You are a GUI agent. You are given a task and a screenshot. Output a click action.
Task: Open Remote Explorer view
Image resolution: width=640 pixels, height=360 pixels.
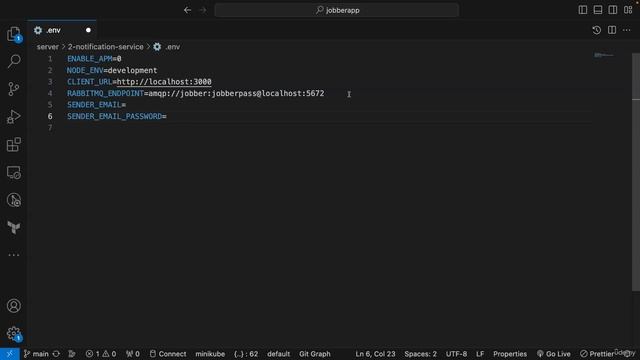(13, 172)
